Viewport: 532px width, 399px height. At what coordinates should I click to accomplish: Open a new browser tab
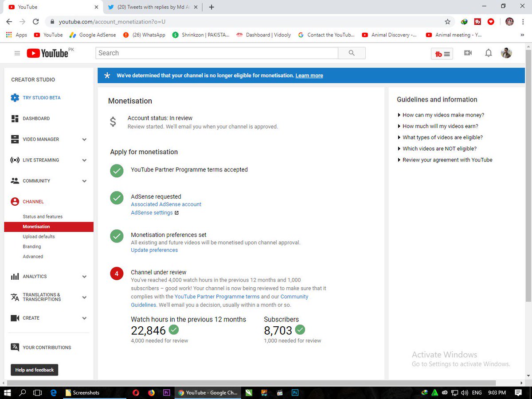(211, 7)
